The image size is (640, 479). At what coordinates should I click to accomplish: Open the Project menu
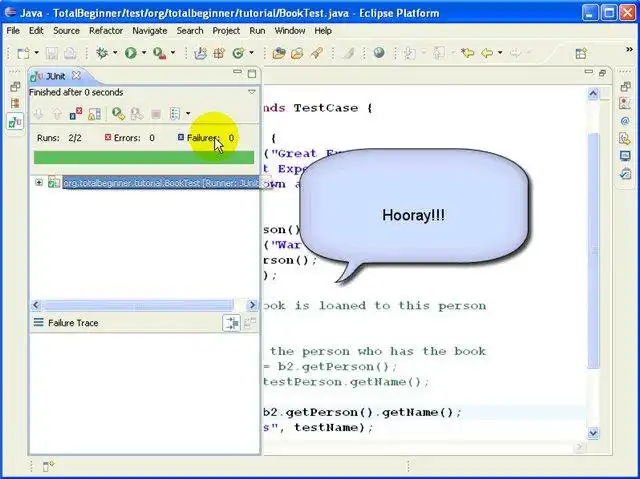226,31
